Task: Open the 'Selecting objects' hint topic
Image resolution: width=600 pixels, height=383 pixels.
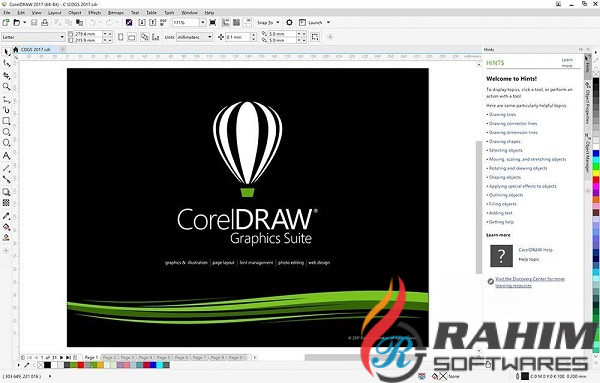Action: 505,150
